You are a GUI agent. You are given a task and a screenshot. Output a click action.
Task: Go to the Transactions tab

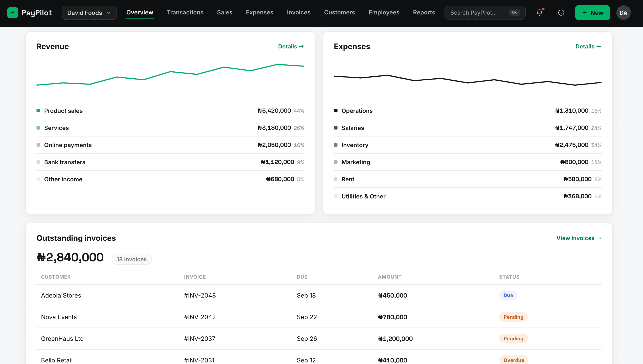pos(185,12)
